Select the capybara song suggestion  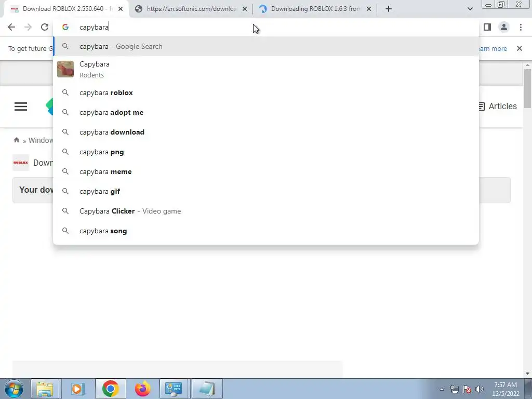266,231
